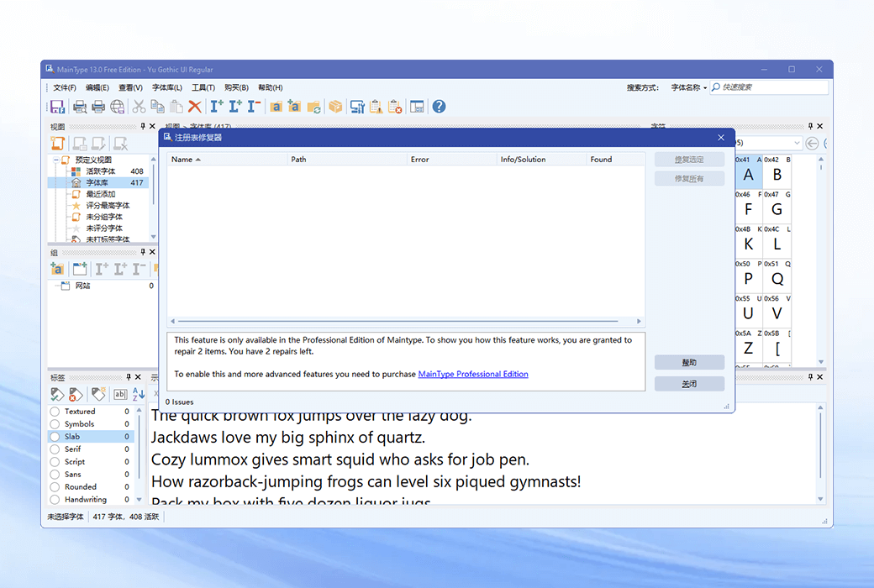Click the save font list toolbar icon
The width and height of the screenshot is (874, 588).
point(57,107)
